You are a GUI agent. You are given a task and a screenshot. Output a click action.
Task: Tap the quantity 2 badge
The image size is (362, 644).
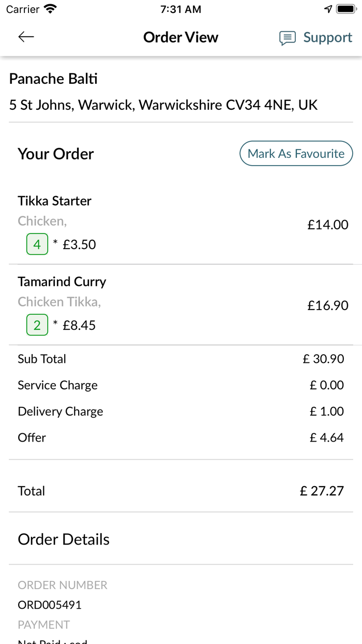click(37, 325)
